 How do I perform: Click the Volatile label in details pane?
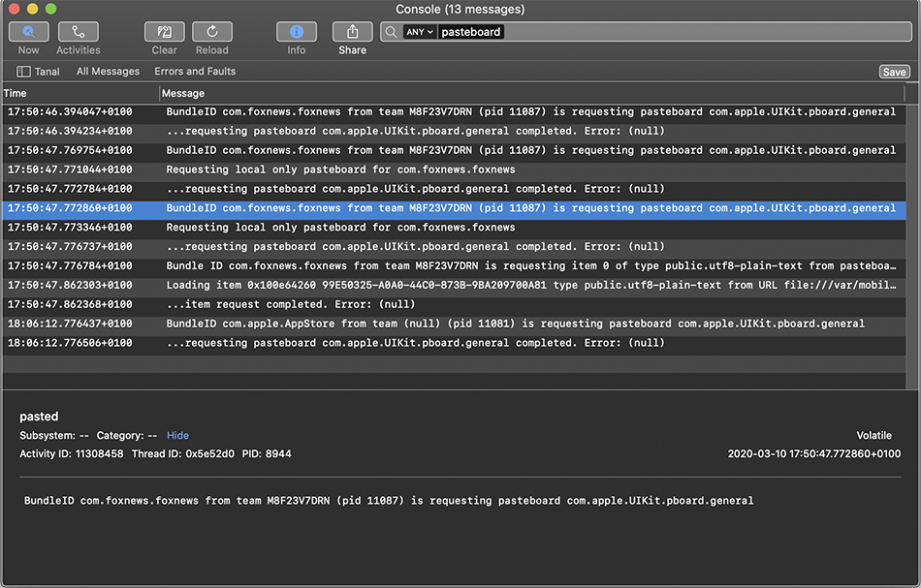(x=874, y=435)
